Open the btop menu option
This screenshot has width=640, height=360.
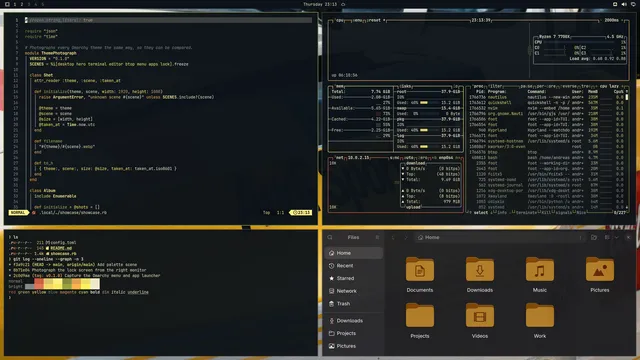pyautogui.click(x=358, y=20)
